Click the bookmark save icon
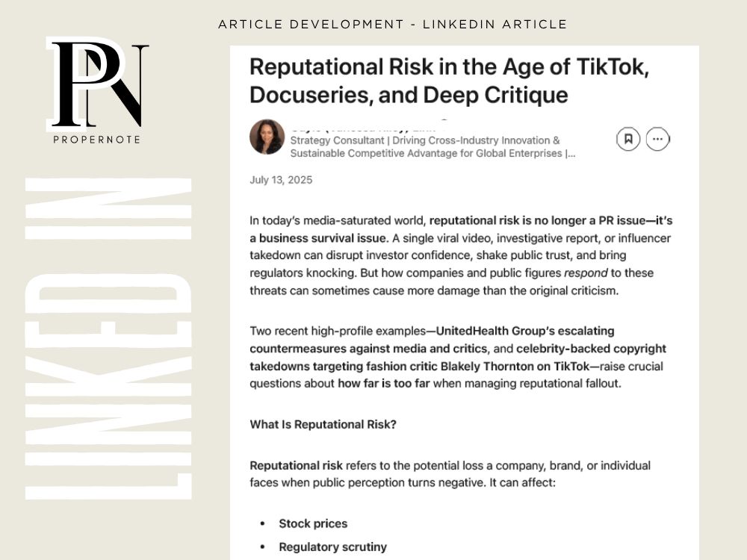 click(x=628, y=139)
